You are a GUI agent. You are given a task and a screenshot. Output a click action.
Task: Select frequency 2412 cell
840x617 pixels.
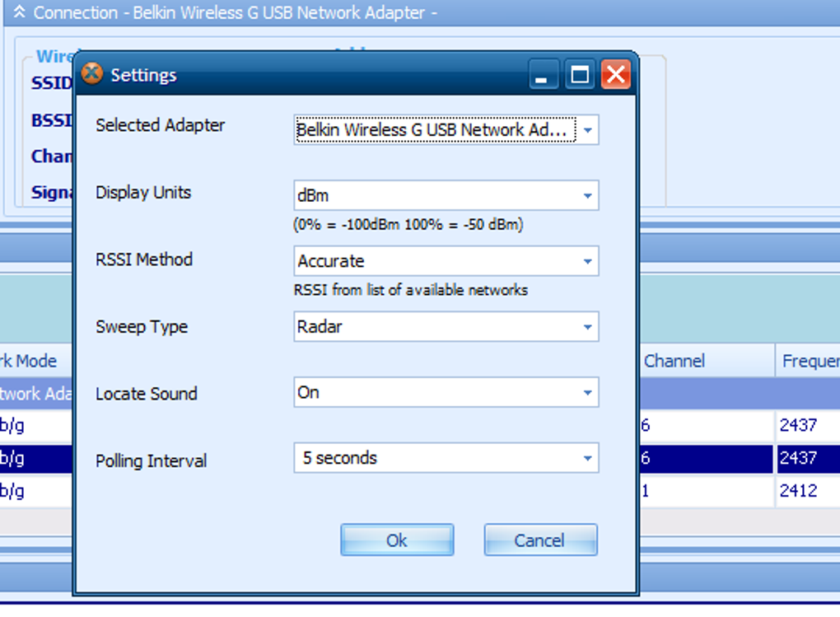808,490
